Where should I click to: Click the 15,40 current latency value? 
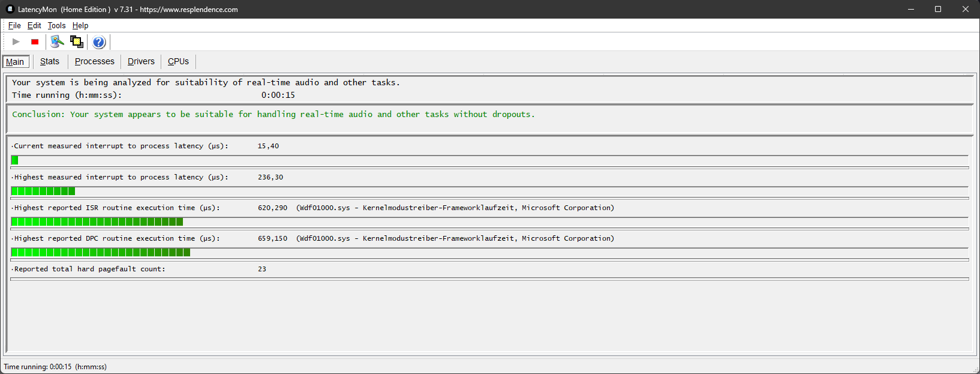pos(268,146)
